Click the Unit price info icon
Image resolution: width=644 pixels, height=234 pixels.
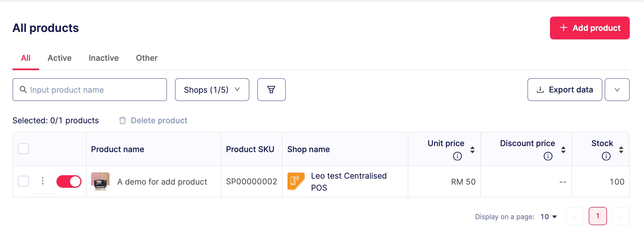pos(457,156)
